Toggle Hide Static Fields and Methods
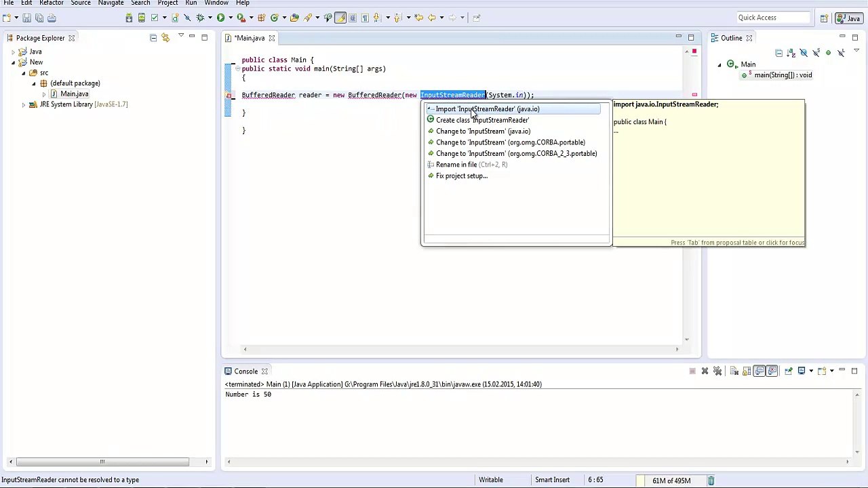 click(816, 53)
